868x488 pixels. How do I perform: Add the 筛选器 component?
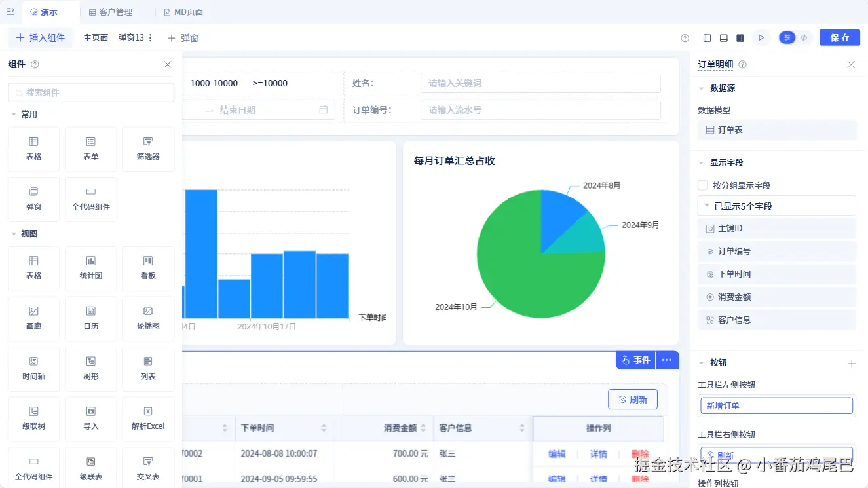coord(148,149)
